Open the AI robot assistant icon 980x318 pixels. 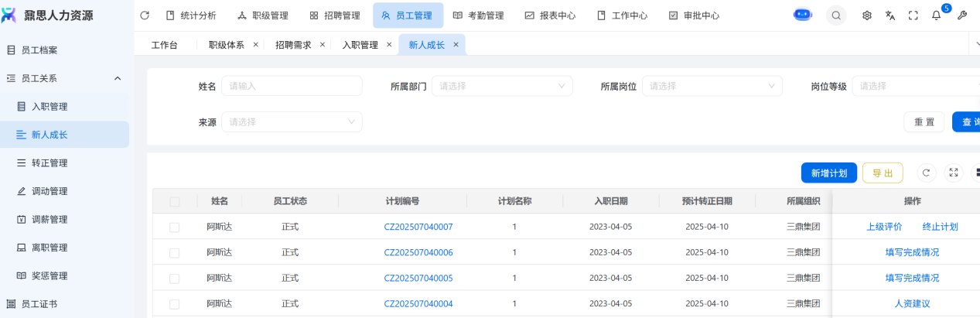pos(803,15)
